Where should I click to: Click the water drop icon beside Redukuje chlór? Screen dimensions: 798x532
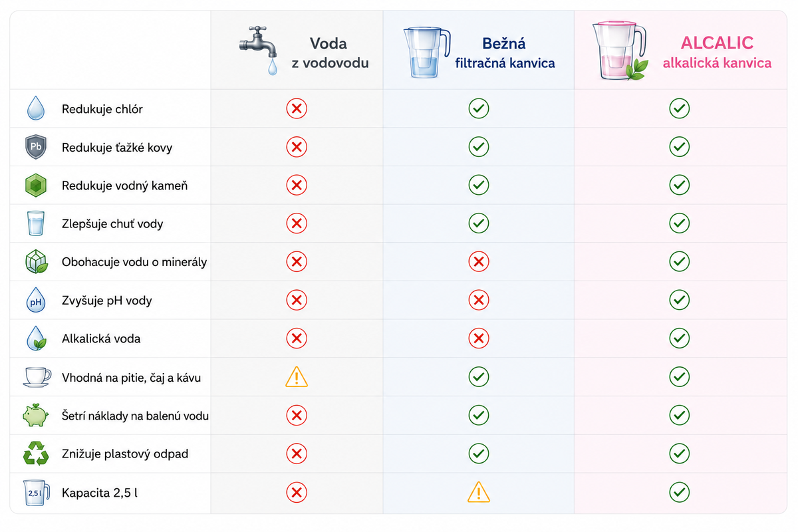tap(35, 108)
